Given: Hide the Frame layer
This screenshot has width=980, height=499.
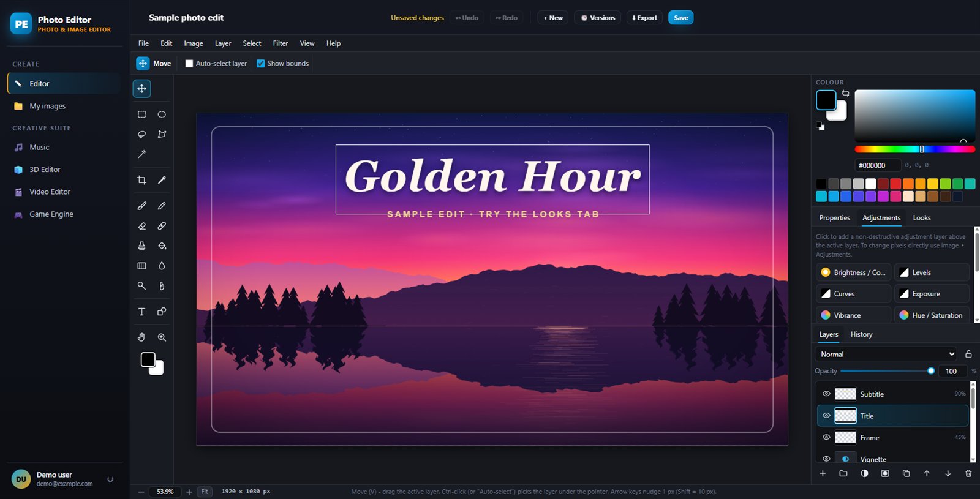Looking at the screenshot, I should tap(826, 437).
